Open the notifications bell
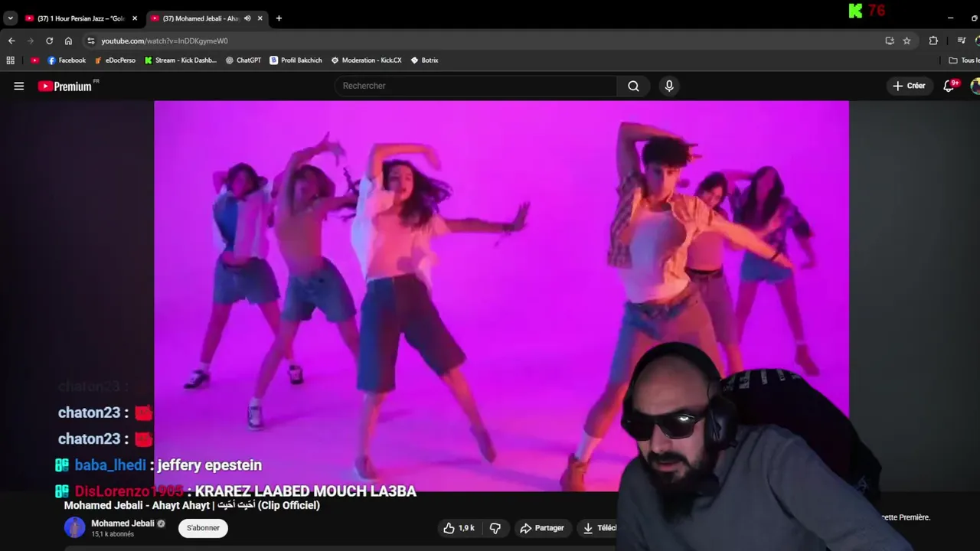Screen dimensions: 980x551 pyautogui.click(x=949, y=86)
